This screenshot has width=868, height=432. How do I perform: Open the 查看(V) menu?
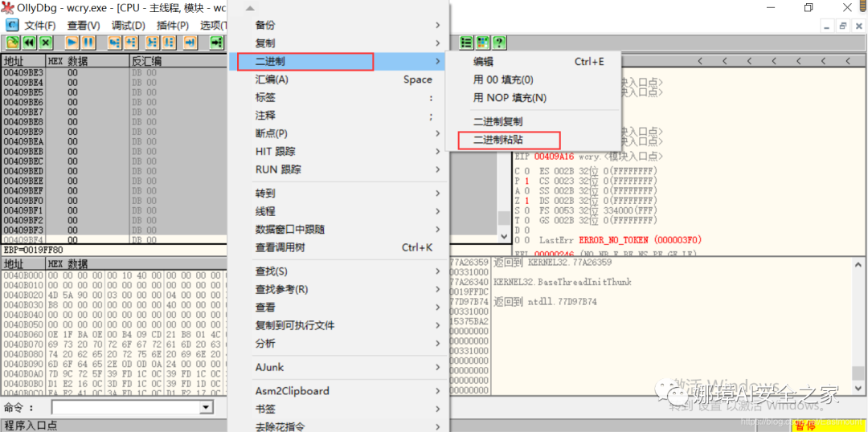(84, 26)
